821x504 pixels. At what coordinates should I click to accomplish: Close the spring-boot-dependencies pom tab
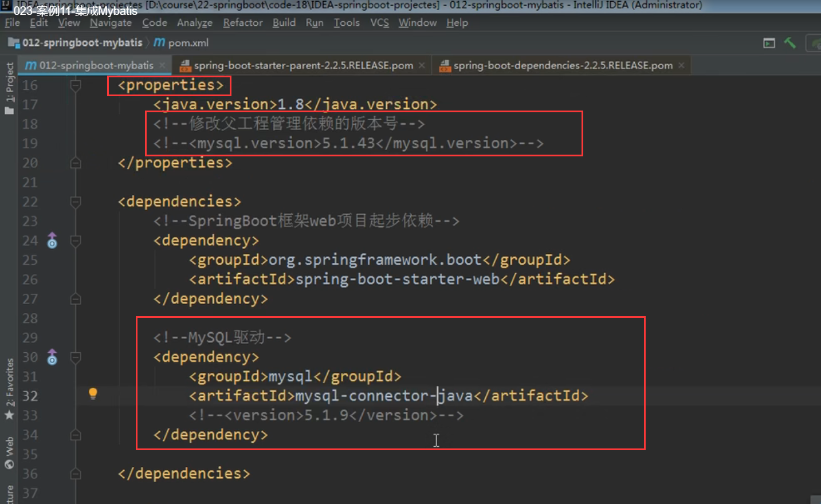(681, 65)
